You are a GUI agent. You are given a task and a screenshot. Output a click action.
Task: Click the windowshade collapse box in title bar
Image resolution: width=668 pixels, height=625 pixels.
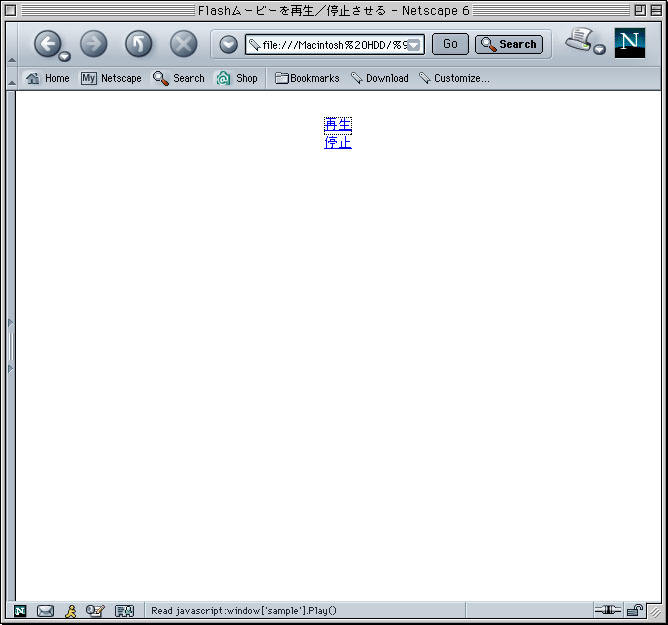coord(656,10)
